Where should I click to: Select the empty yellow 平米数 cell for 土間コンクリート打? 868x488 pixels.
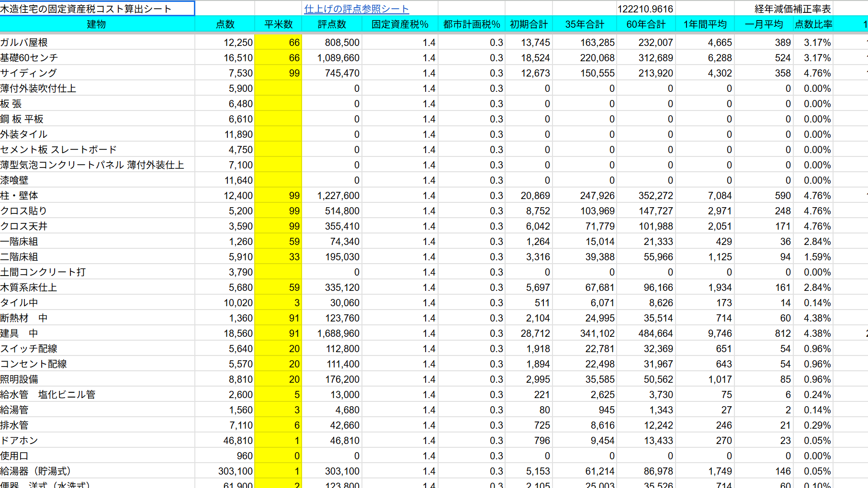[278, 272]
